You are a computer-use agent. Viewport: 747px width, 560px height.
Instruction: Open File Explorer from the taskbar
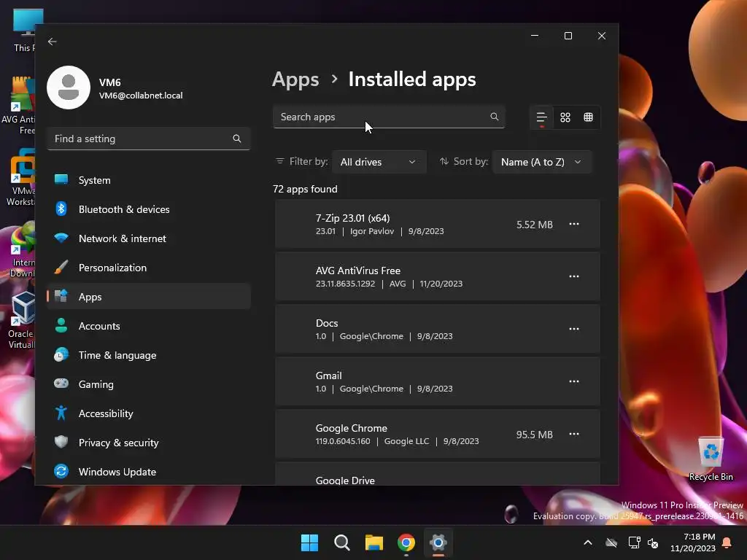tap(374, 542)
